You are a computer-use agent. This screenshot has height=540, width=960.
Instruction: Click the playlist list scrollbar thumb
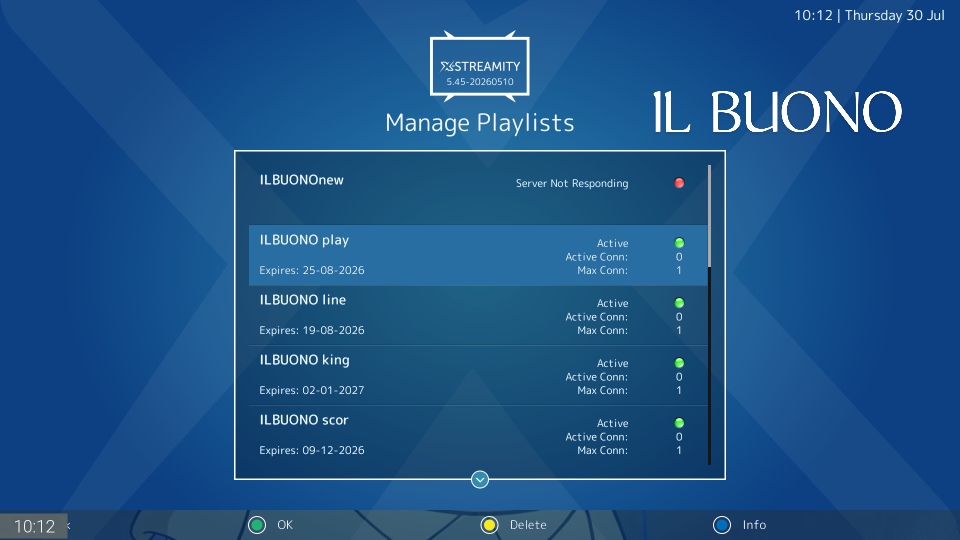click(710, 216)
